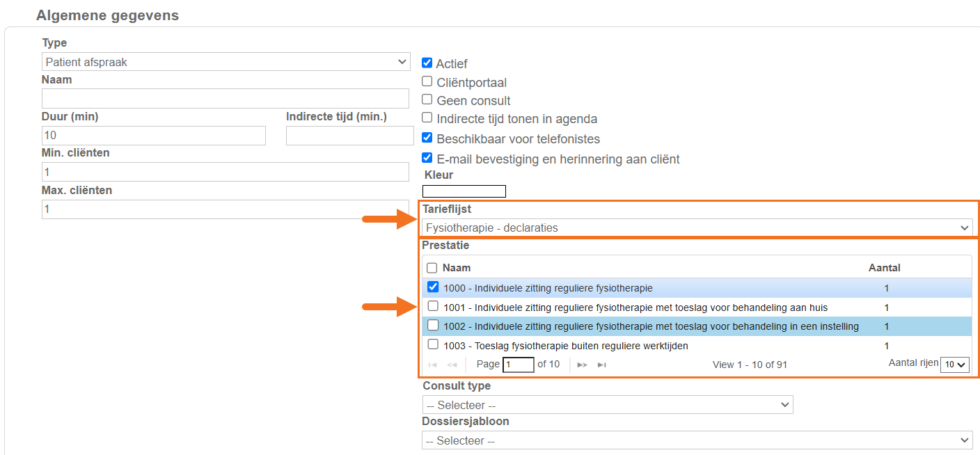Enable the Cliëntportaal checkbox
Image resolution: width=980 pixels, height=455 pixels.
click(427, 81)
